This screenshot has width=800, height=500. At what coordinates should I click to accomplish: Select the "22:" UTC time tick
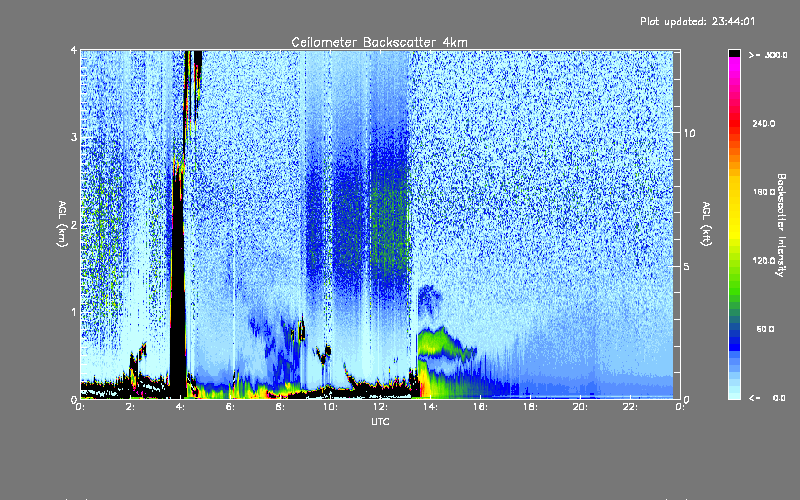click(x=630, y=407)
